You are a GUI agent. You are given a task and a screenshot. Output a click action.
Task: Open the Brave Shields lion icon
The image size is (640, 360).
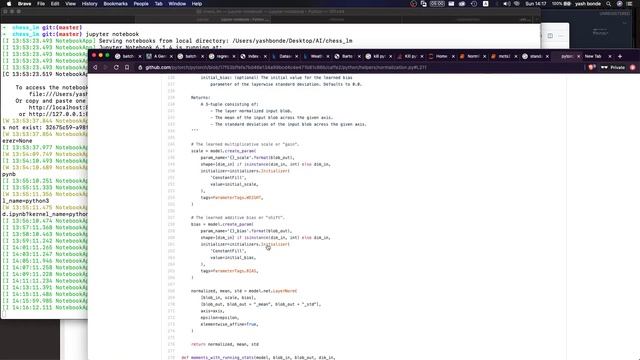coord(591,67)
